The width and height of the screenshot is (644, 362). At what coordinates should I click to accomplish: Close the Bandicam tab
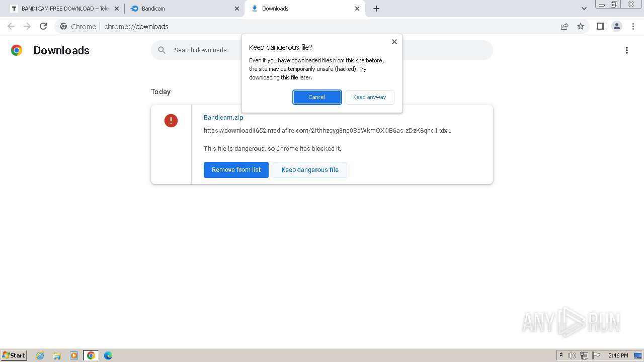click(x=237, y=9)
